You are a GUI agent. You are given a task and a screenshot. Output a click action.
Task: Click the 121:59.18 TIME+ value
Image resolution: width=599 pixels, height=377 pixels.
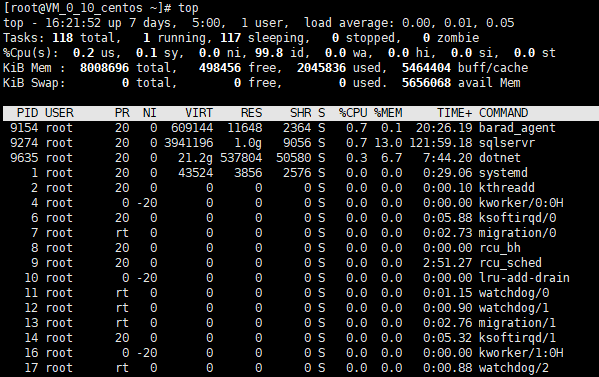(441, 143)
